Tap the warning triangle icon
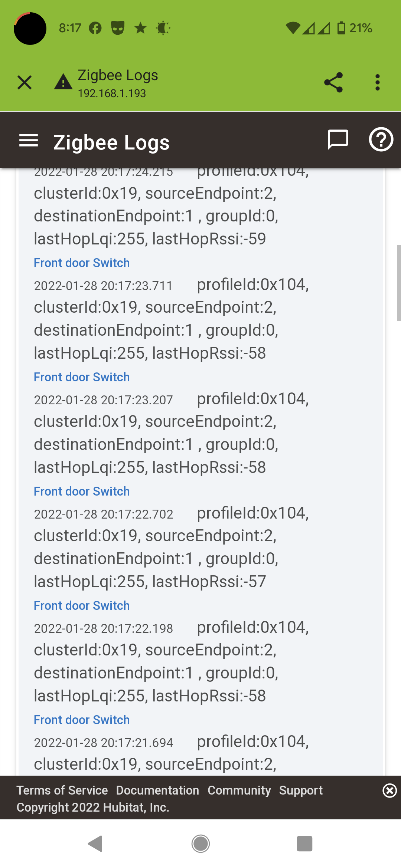The height and width of the screenshot is (868, 401). (63, 82)
